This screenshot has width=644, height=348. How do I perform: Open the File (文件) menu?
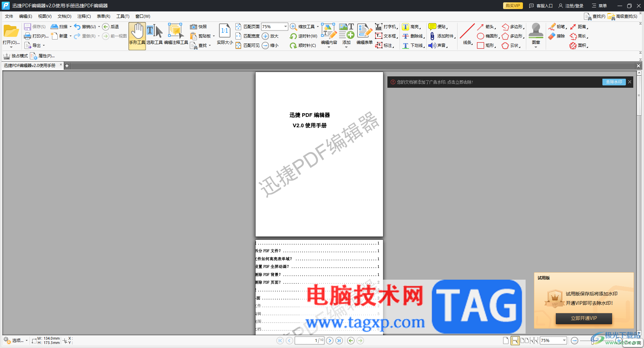point(9,16)
